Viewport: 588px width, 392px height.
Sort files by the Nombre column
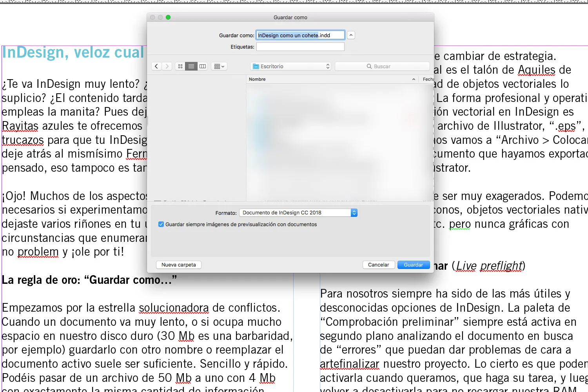point(274,79)
